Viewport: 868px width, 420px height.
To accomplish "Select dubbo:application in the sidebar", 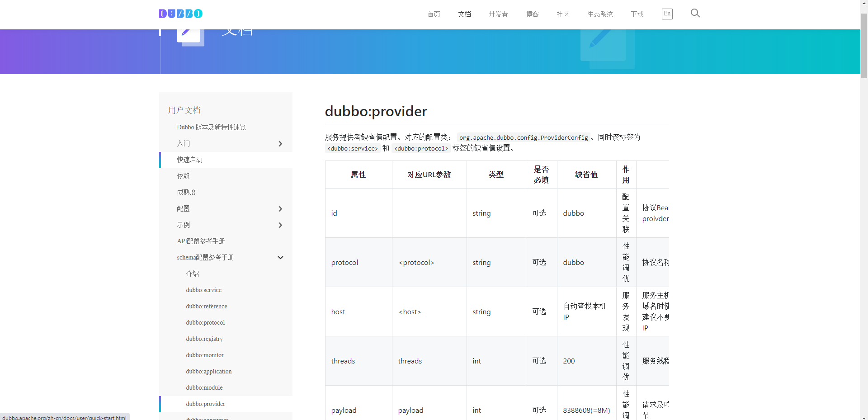I will click(x=208, y=372).
